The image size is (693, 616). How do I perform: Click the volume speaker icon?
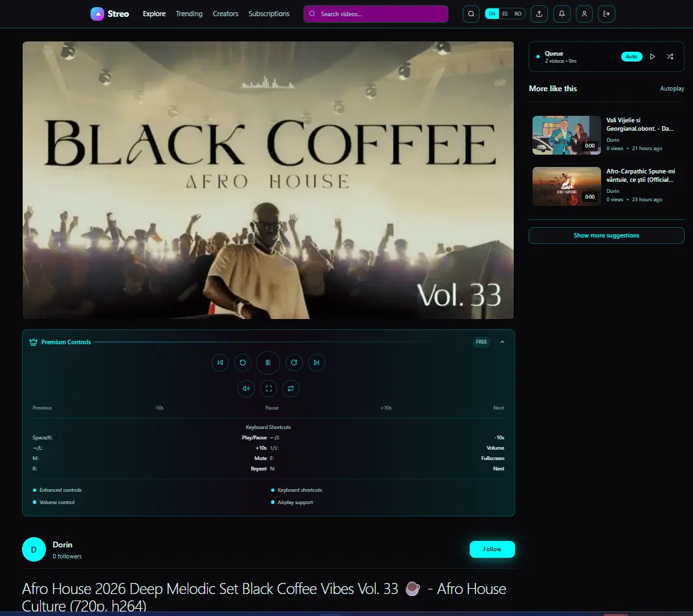coord(246,388)
